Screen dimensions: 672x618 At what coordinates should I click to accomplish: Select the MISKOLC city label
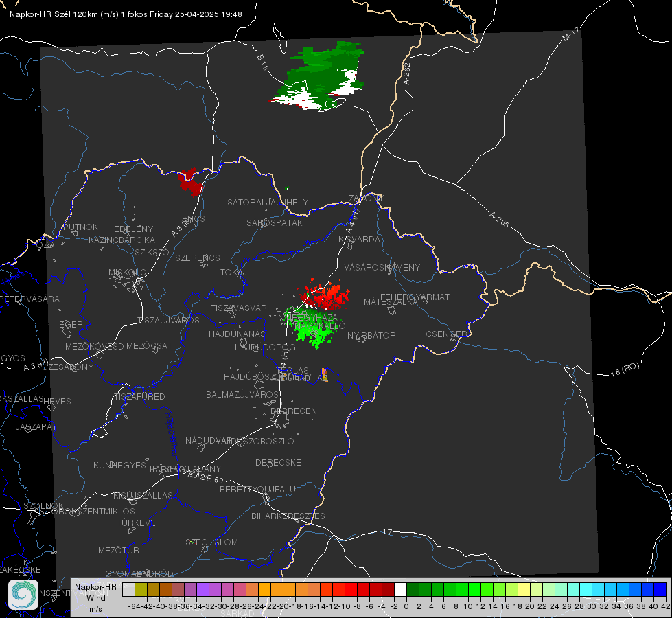click(x=127, y=273)
